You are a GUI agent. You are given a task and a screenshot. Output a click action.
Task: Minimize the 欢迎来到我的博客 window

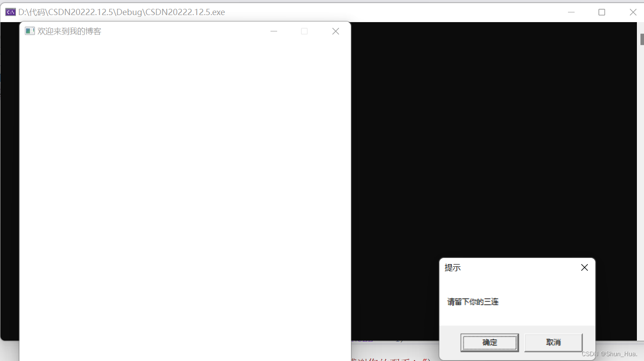(x=274, y=31)
